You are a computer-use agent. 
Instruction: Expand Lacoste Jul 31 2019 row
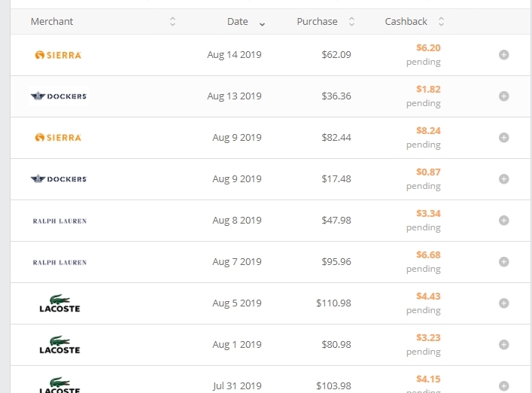503,386
